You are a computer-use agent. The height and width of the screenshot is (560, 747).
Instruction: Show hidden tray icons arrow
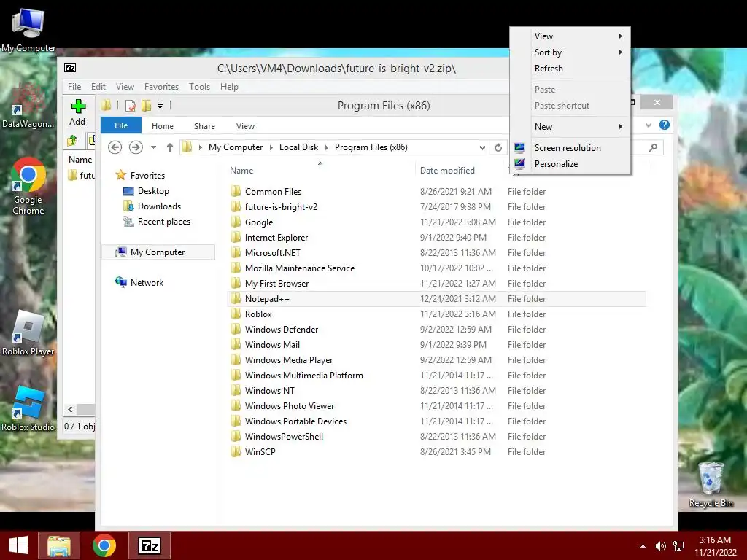coord(643,546)
